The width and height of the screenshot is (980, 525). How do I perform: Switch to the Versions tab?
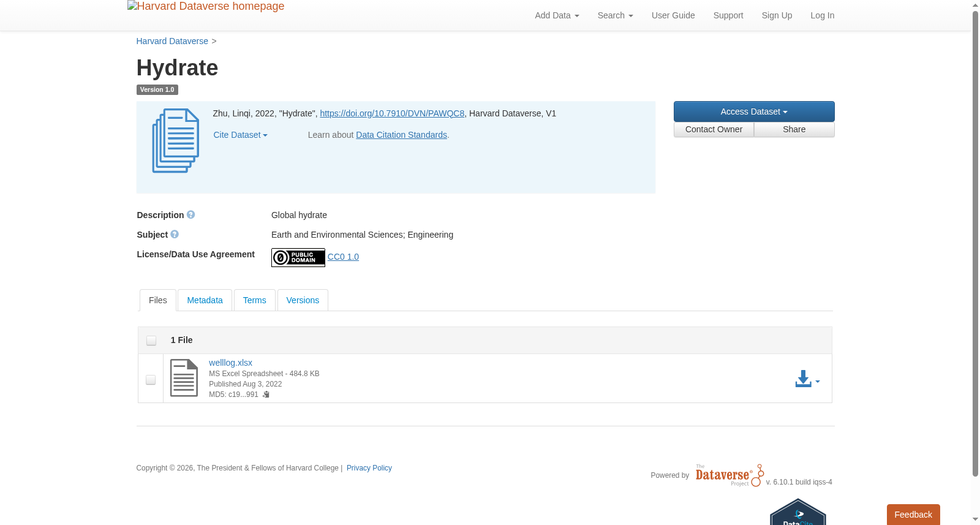coord(303,300)
